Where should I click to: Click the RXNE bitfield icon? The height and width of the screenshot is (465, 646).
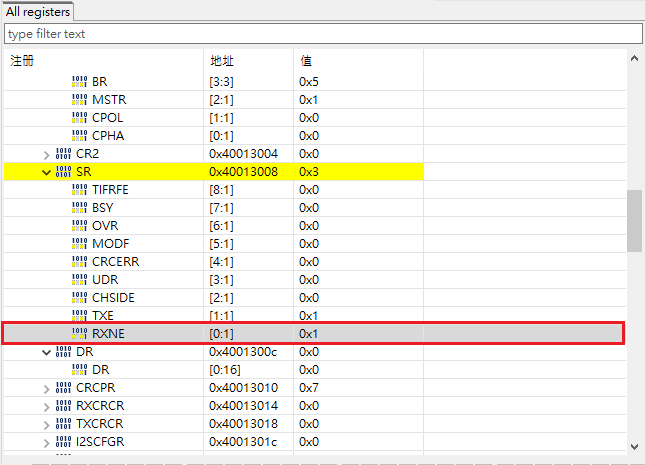coord(80,334)
